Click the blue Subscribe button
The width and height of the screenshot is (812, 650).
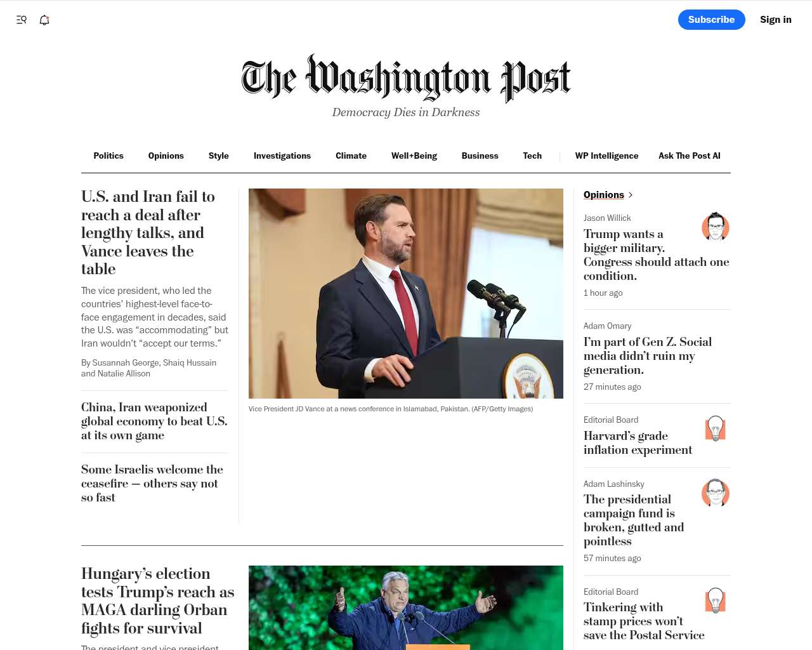point(712,20)
